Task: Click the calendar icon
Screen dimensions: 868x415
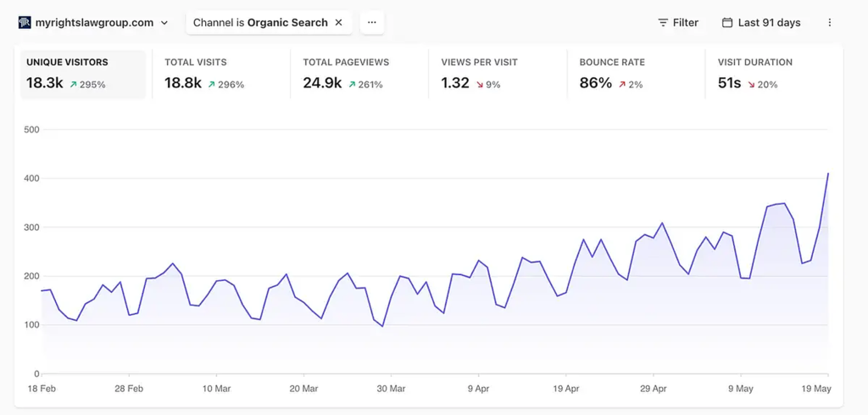Action: (727, 23)
